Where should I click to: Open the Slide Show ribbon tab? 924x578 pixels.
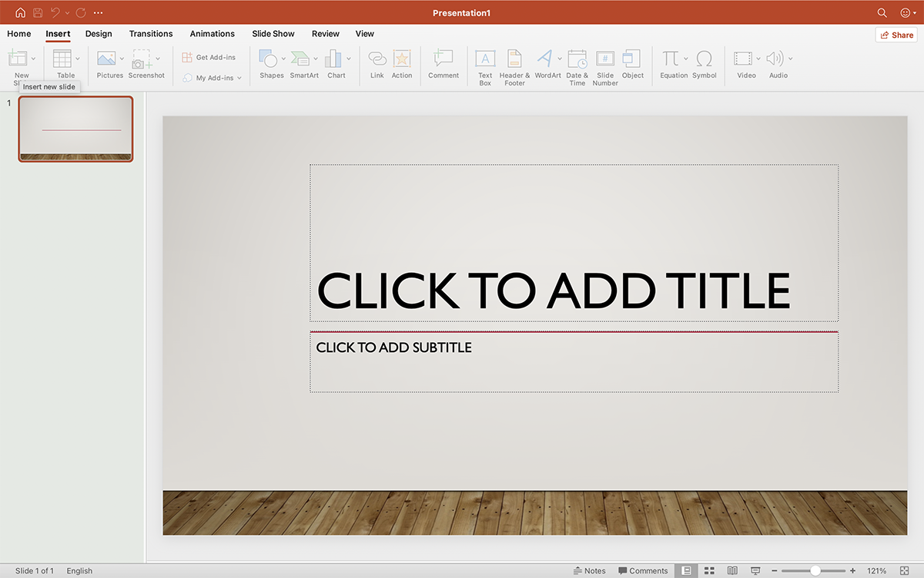coord(273,34)
